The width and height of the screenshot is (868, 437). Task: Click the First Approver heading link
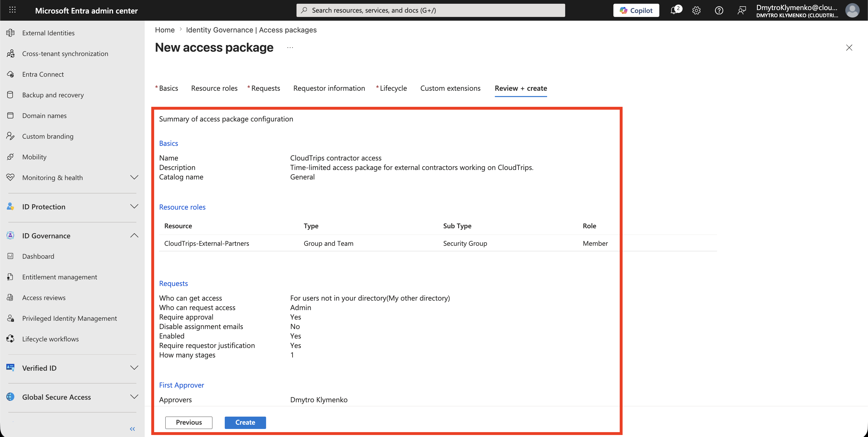click(181, 385)
